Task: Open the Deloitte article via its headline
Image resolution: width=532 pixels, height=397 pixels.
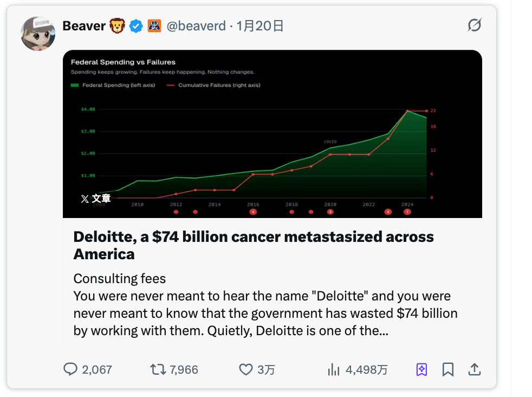Action: (x=254, y=245)
